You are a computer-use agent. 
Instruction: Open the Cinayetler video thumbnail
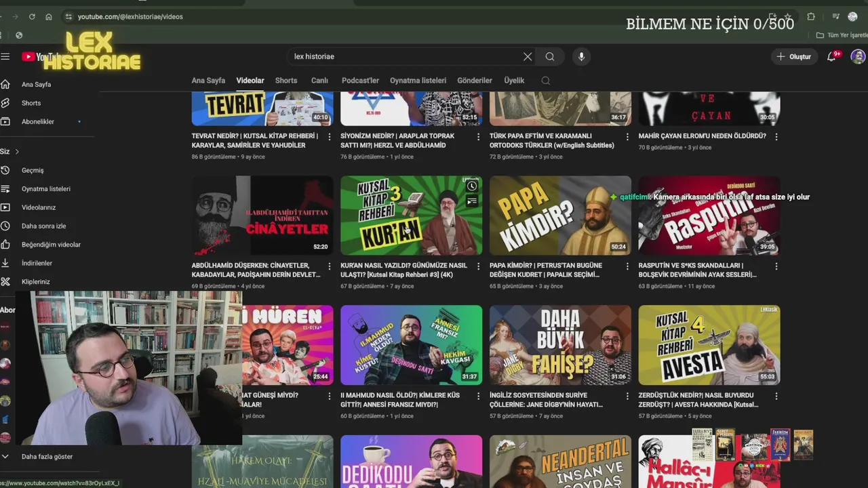click(262, 216)
